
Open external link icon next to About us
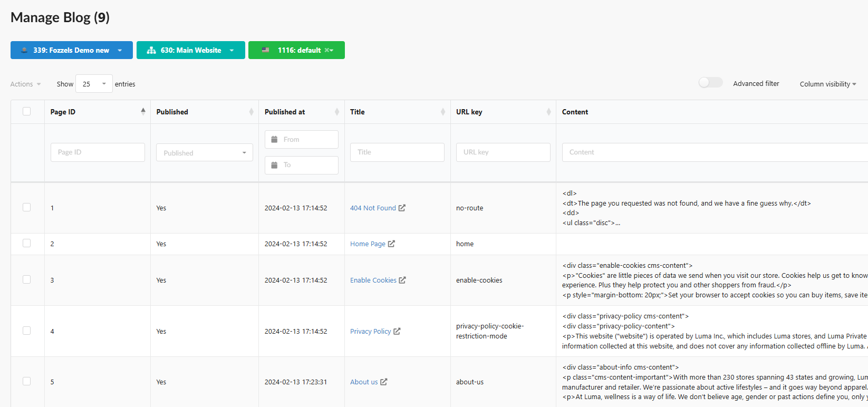pyautogui.click(x=384, y=382)
